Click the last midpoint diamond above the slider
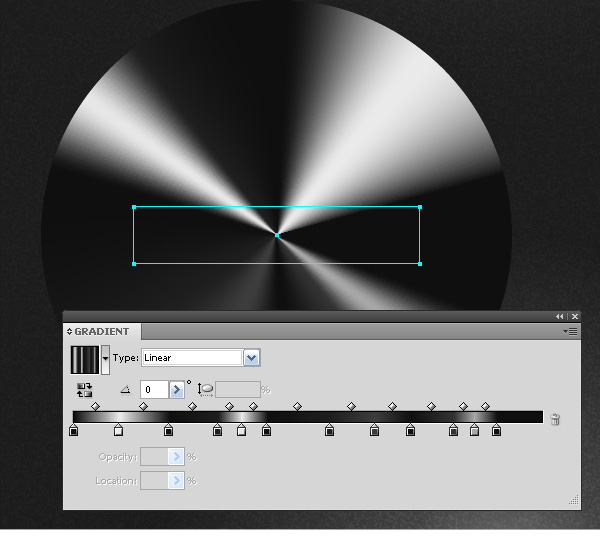The image size is (600, 551). pos(486,406)
